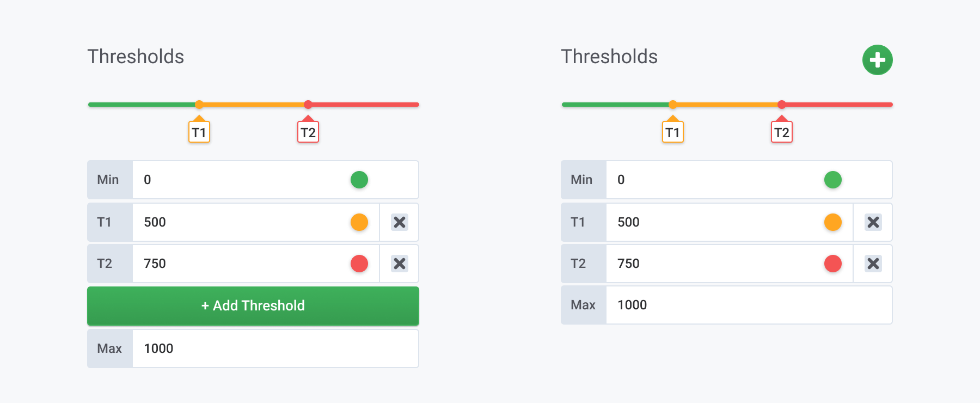This screenshot has height=403, width=980.
Task: Remove the T2 threshold in the left panel
Action: tap(399, 264)
